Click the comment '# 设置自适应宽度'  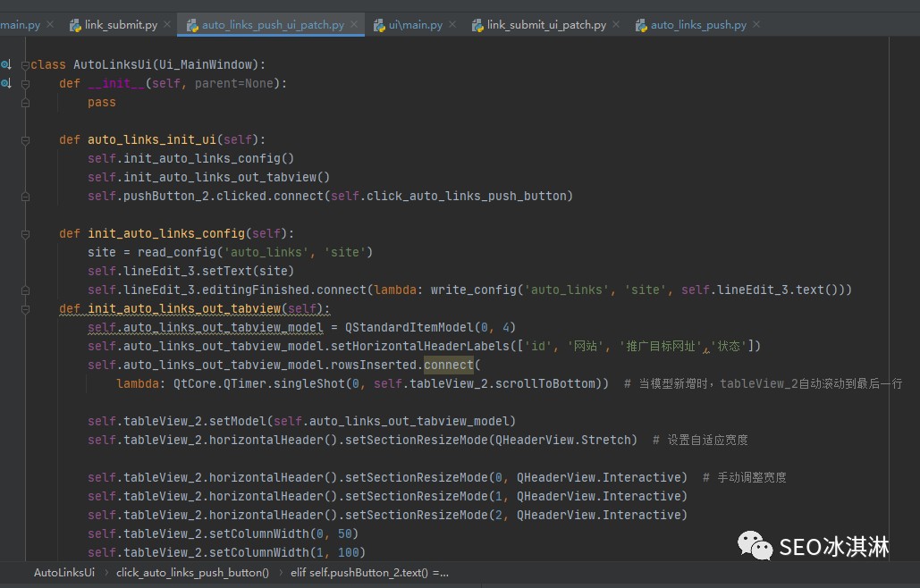(700, 440)
